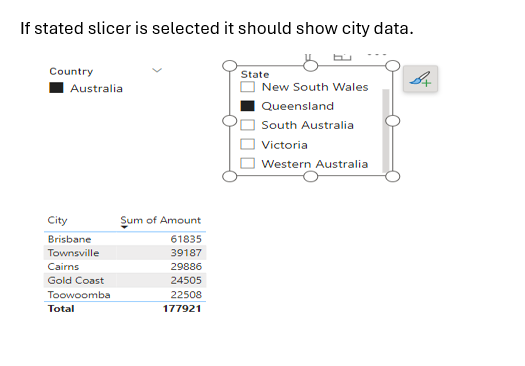The width and height of the screenshot is (525, 366).
Task: Select the Toowoomba city cell
Action: [x=79, y=295]
